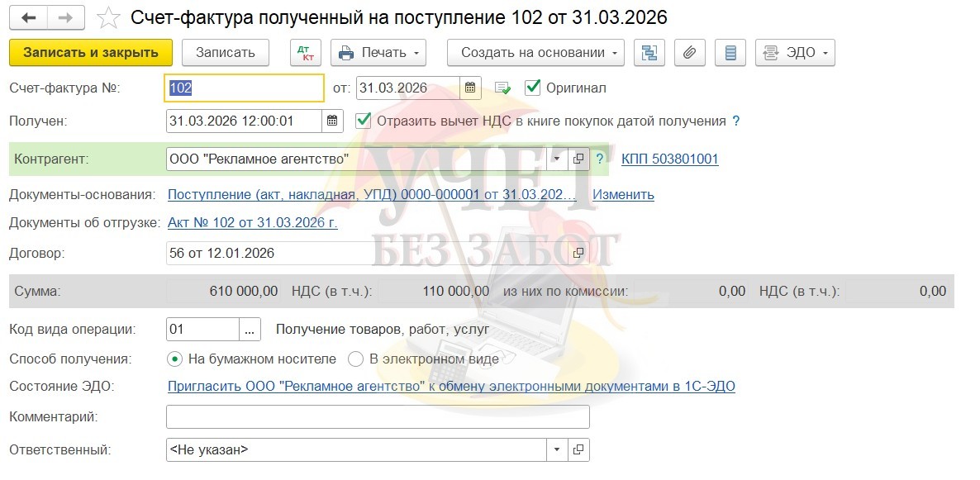Select В электронном виде option
Viewport: 980px width, 480px height.
tap(355, 359)
